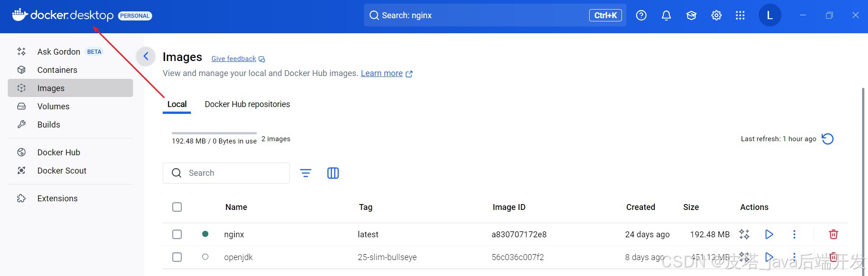Image resolution: width=868 pixels, height=276 pixels.
Task: Click the top search bar showing nginx
Action: [x=495, y=15]
